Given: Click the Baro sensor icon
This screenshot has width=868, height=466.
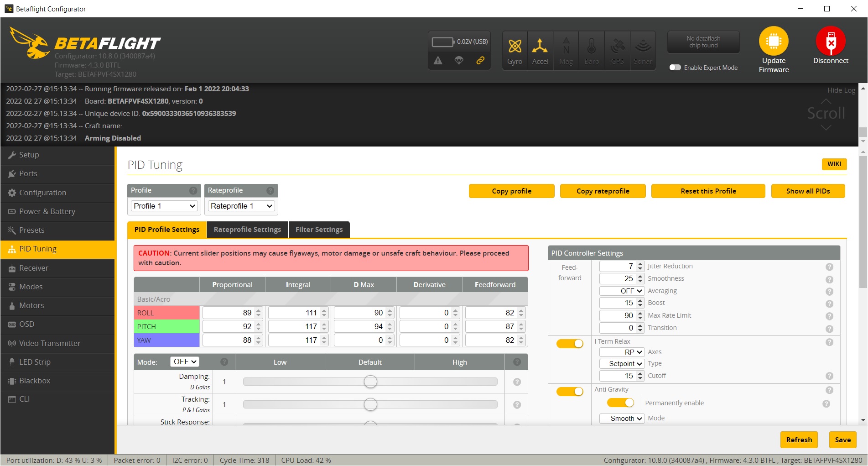Looking at the screenshot, I should tap(592, 46).
